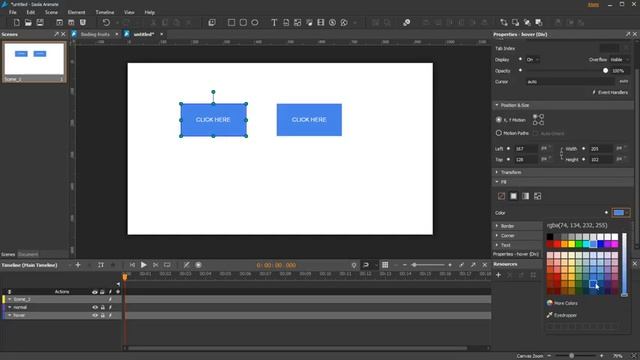Select X, Y Motion radio button
This screenshot has height=360, width=640.
point(499,120)
